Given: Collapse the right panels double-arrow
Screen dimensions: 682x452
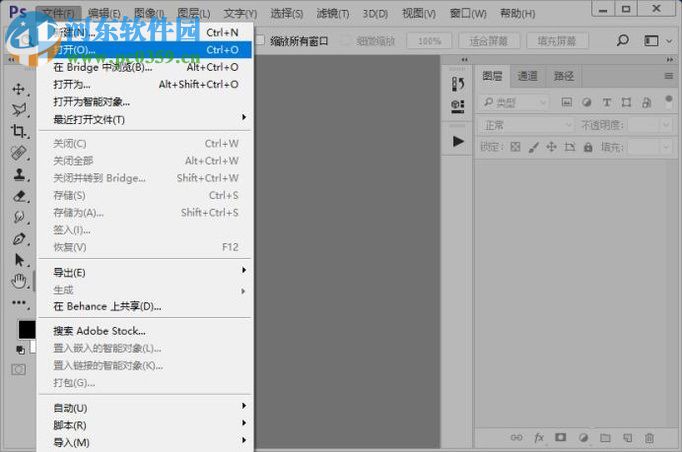Looking at the screenshot, I should point(670,59).
